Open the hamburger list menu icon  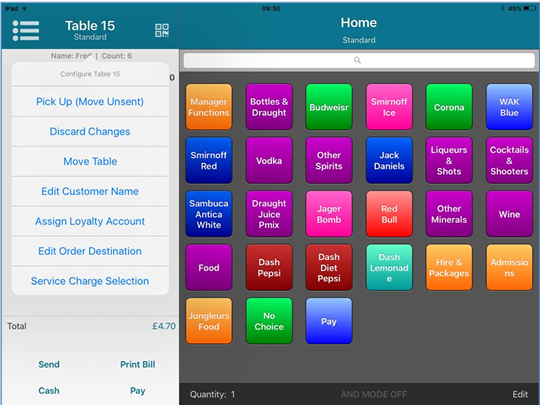click(25, 31)
